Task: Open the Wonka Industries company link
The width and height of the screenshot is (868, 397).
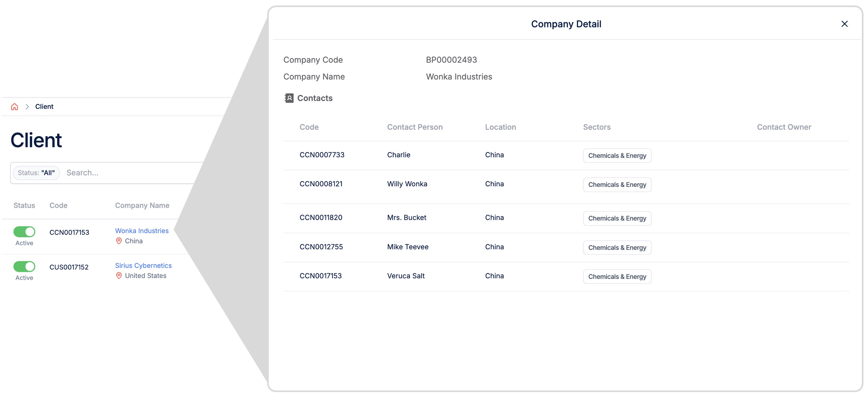Action: tap(142, 230)
